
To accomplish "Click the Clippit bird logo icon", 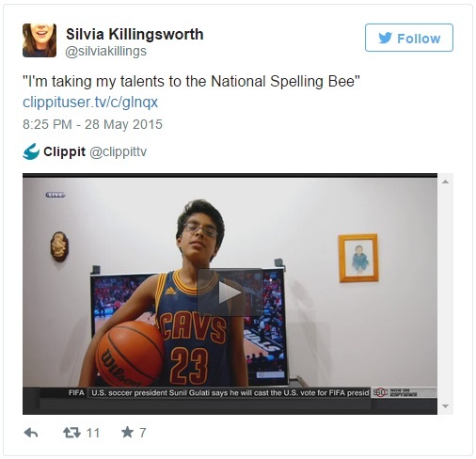I will tap(31, 151).
